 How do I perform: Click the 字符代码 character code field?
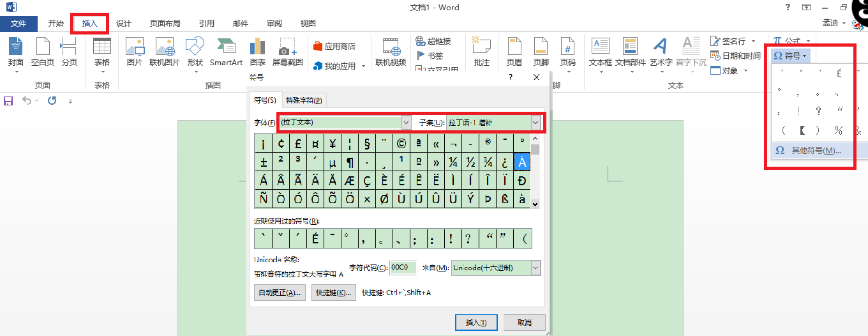pyautogui.click(x=403, y=268)
